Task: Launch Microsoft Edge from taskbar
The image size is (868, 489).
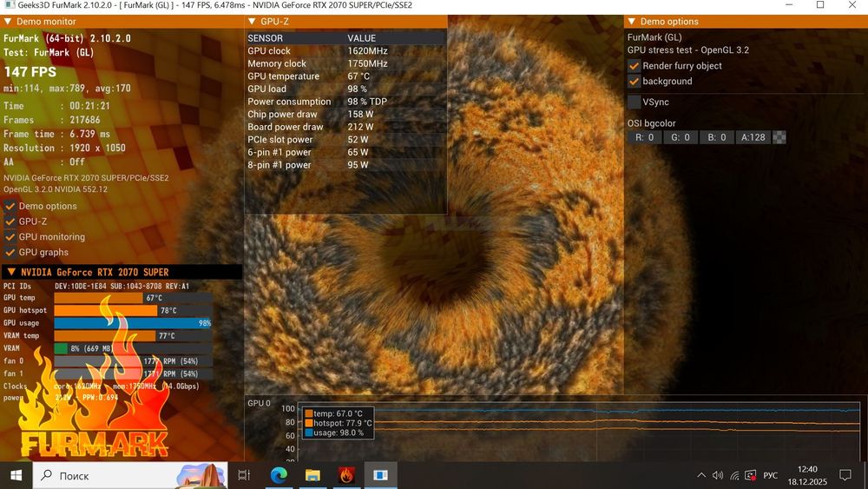Action: [279, 475]
